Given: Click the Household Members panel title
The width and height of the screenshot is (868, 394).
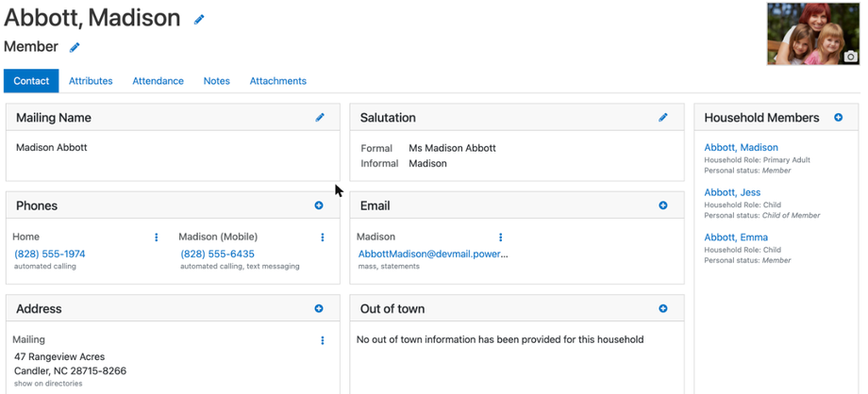Looking at the screenshot, I should coord(761,117).
